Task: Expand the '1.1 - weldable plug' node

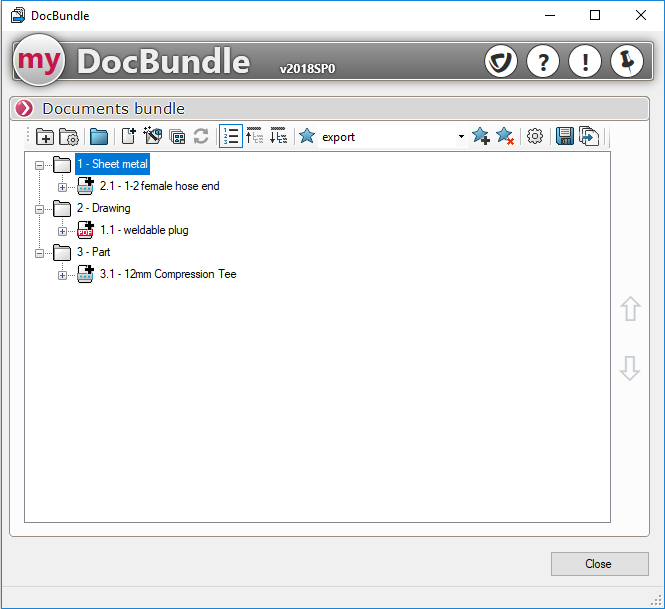Action: [x=62, y=231]
